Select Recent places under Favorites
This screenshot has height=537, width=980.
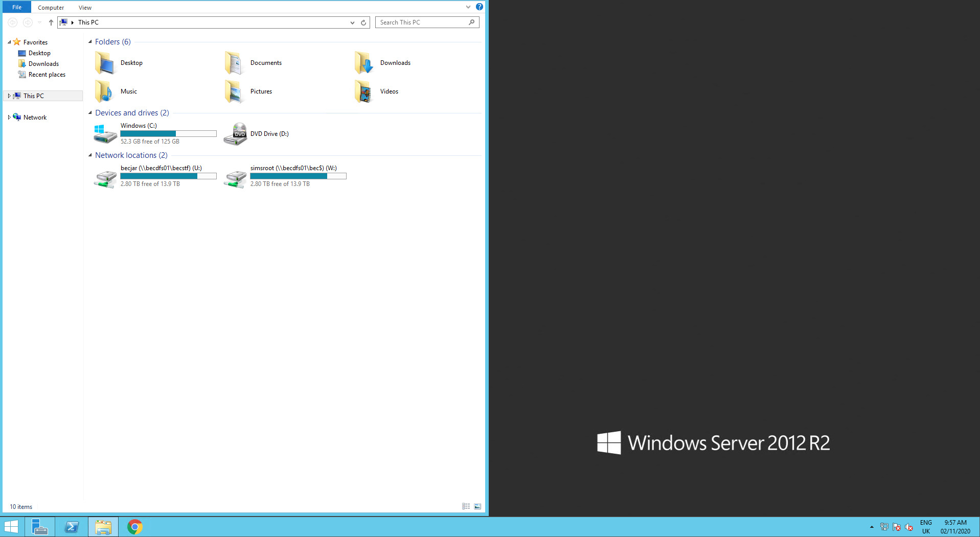pyautogui.click(x=47, y=75)
